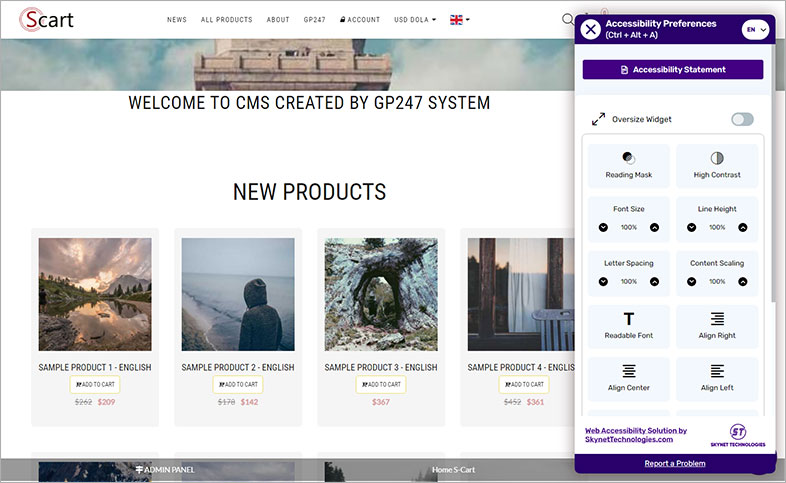Turn on High Contrast mode
This screenshot has height=483, width=786.
[x=717, y=166]
